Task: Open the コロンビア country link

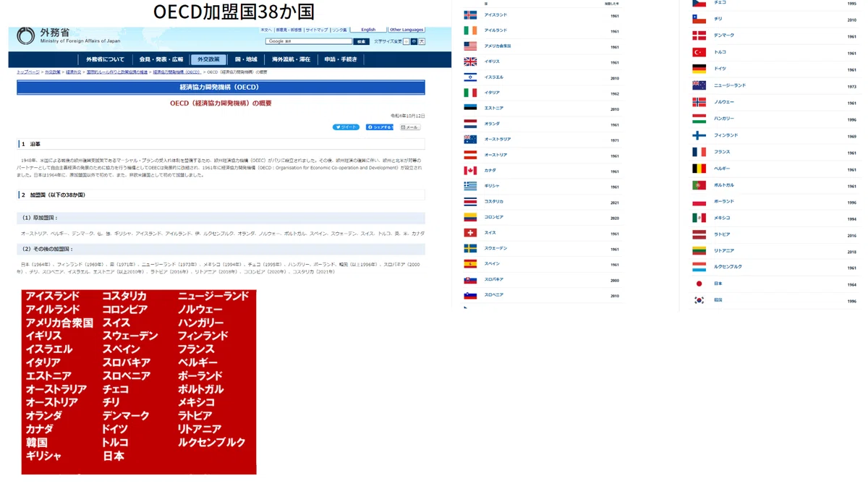Action: point(494,217)
